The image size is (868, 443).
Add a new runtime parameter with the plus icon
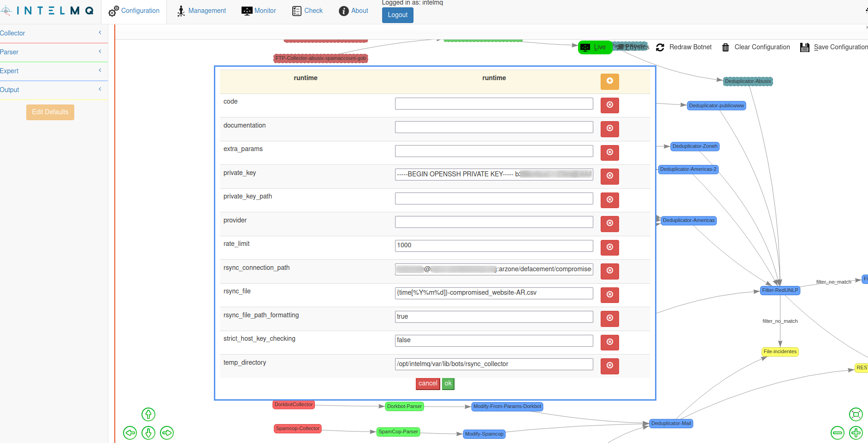coord(609,81)
